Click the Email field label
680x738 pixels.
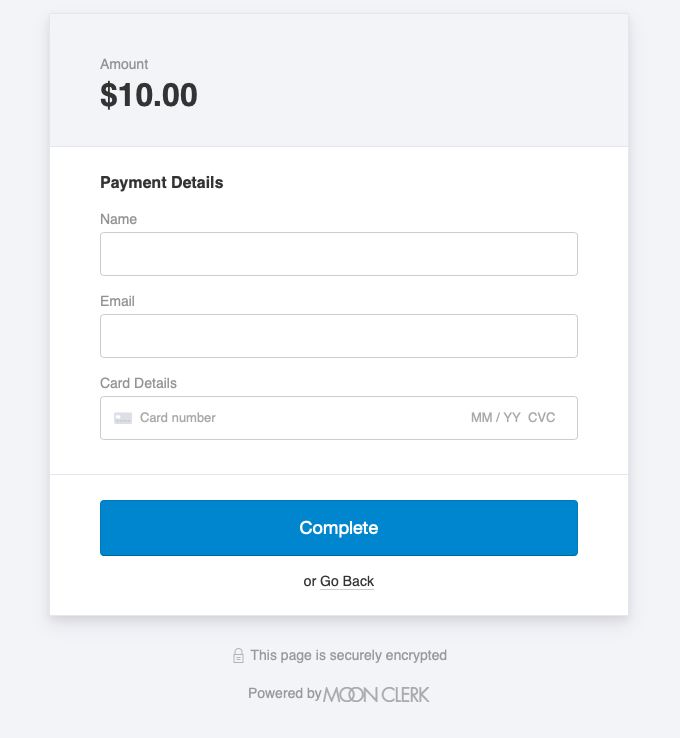click(x=117, y=301)
